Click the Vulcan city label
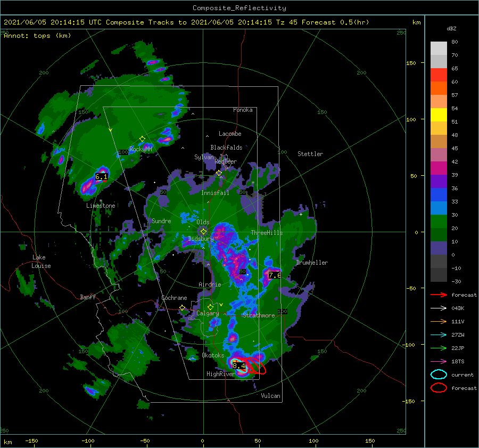This screenshot has height=448, width=479. pyautogui.click(x=270, y=396)
